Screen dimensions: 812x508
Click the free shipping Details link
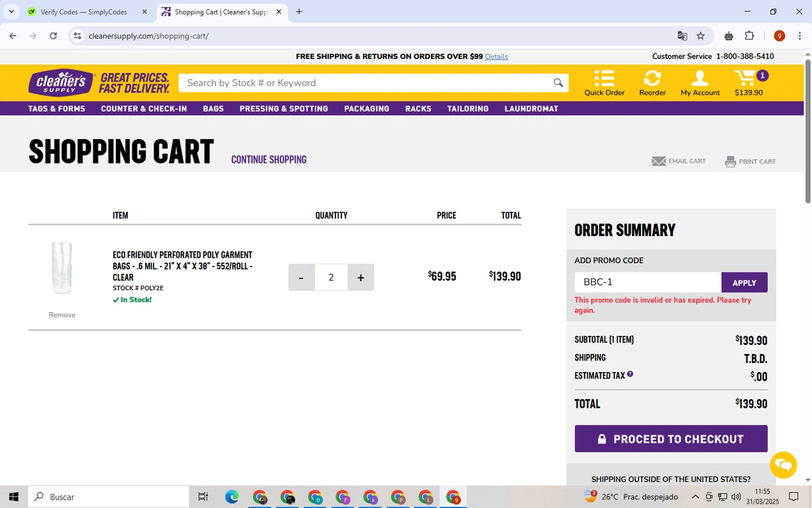[496, 56]
